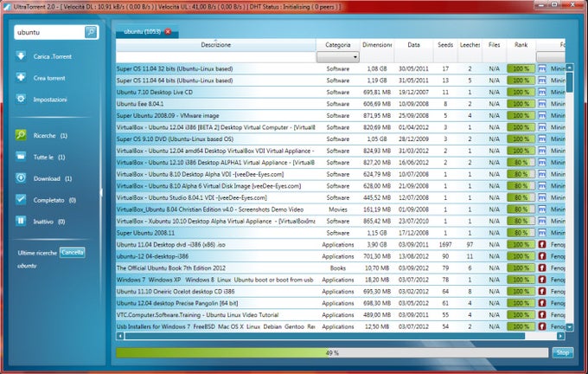
Task: Sort by Seeds column header
Action: pos(445,45)
